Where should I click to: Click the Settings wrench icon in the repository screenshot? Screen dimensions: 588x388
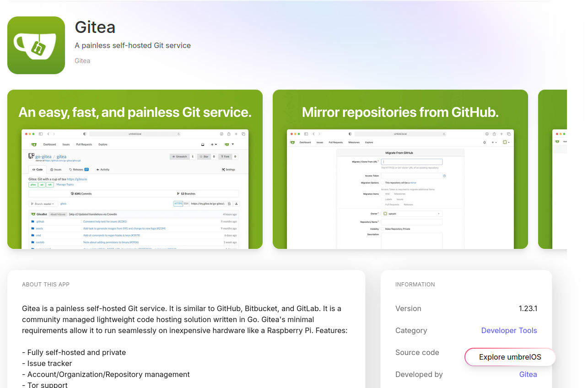228,169
